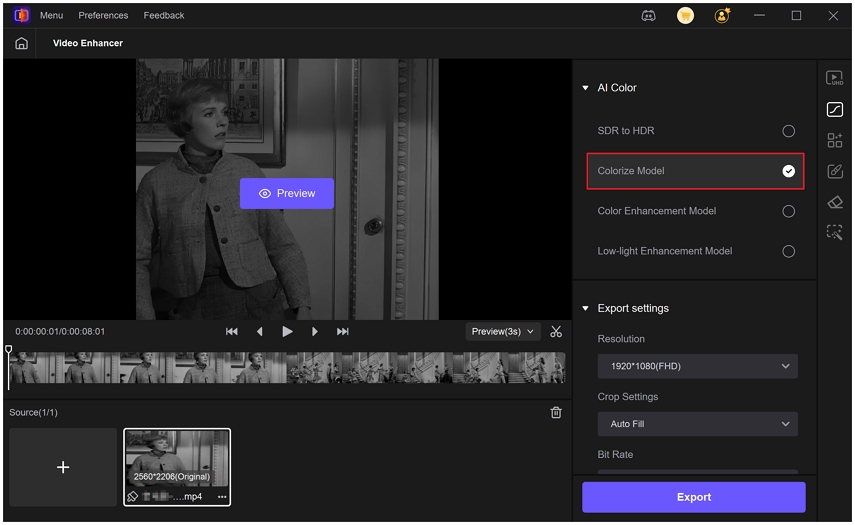
Task: Open the edit pencil sidebar tool
Action: click(834, 171)
